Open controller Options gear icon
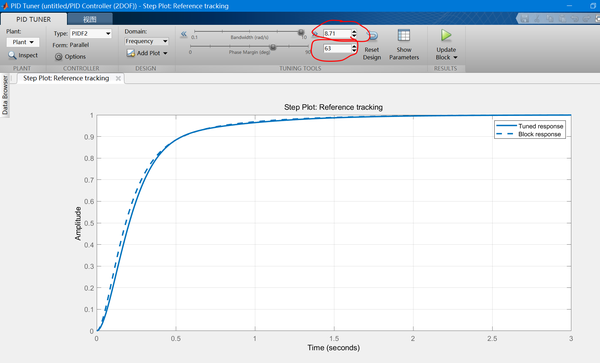 (x=58, y=57)
